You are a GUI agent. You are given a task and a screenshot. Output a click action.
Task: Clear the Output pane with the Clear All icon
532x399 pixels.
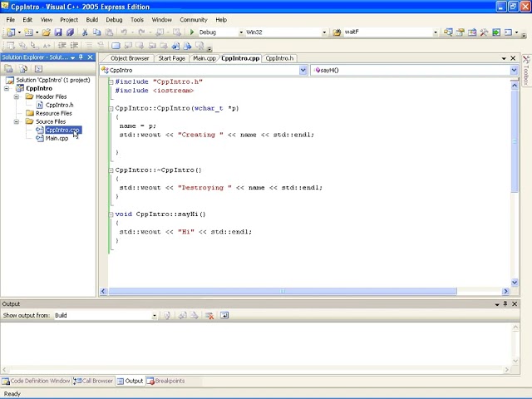[209, 316]
